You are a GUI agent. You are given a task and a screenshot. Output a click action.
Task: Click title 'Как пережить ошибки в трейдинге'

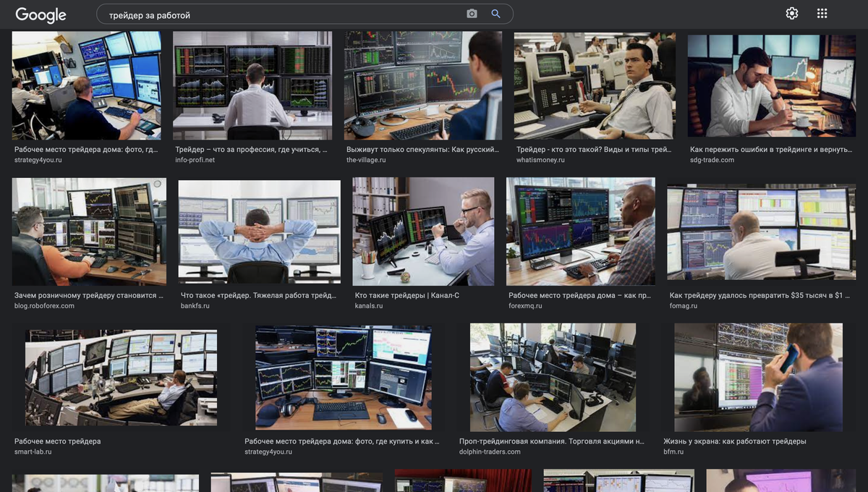point(771,150)
